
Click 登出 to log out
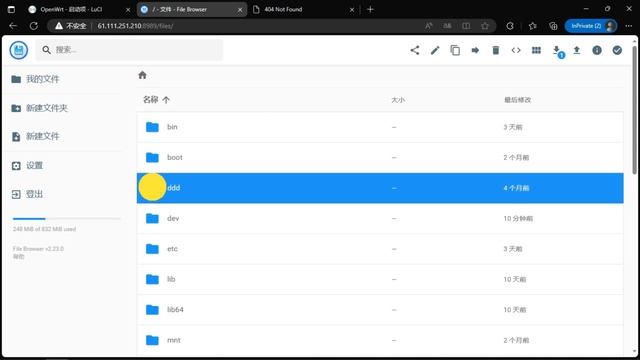pos(27,194)
